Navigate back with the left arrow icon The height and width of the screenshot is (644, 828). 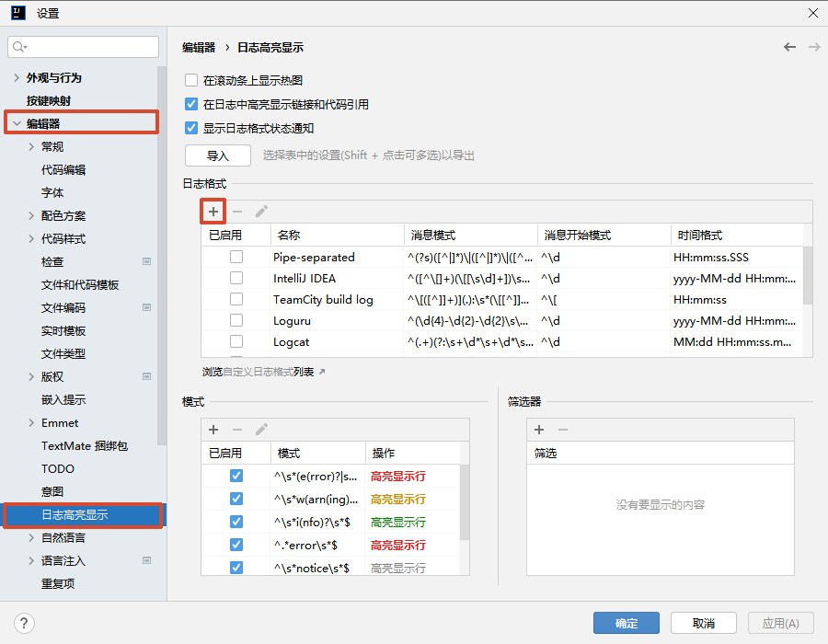(789, 47)
